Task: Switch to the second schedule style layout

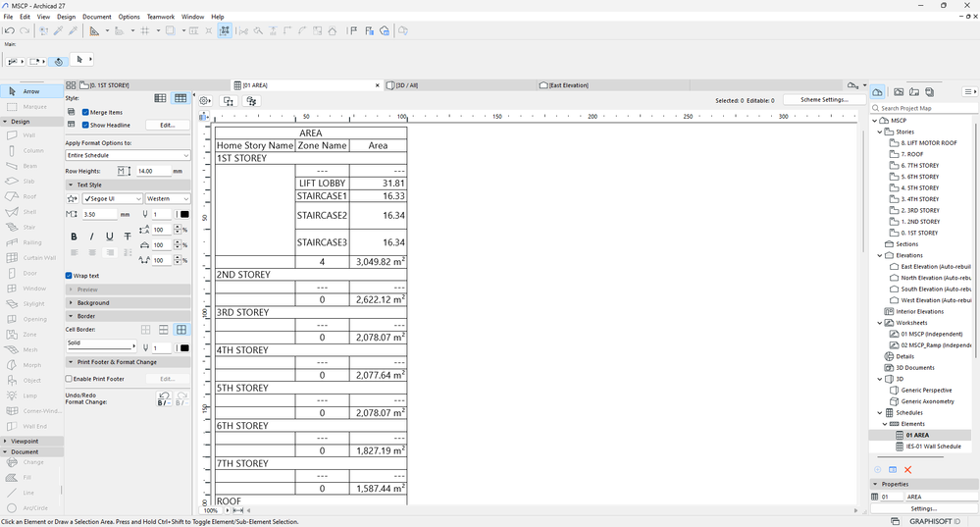Action: coord(181,98)
